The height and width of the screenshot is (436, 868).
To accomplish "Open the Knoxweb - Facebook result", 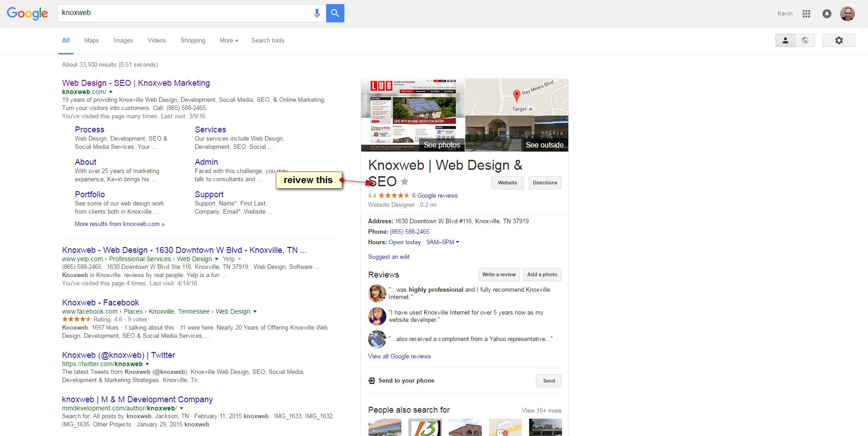I will (x=100, y=303).
